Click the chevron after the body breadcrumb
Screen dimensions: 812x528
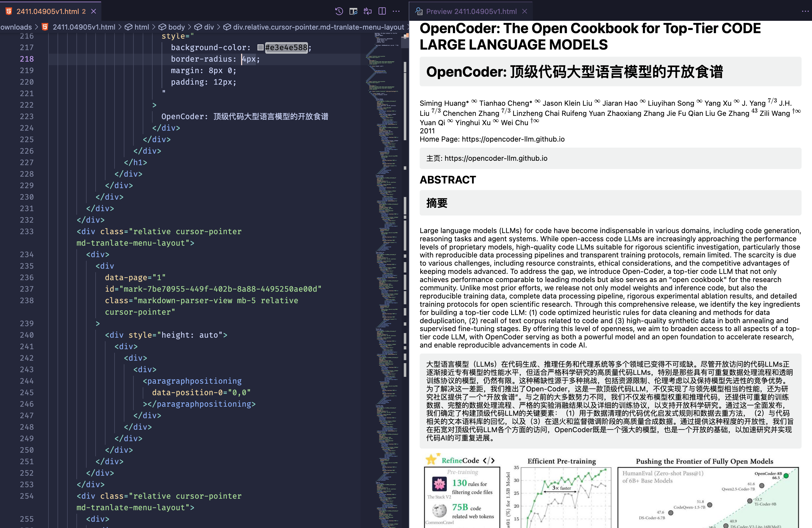point(189,27)
